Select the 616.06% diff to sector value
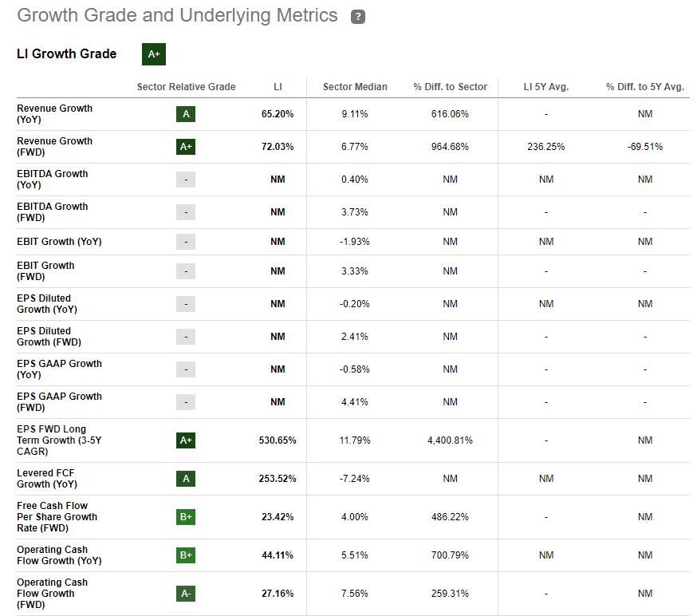Screen dimensions: 697x616 [450, 114]
